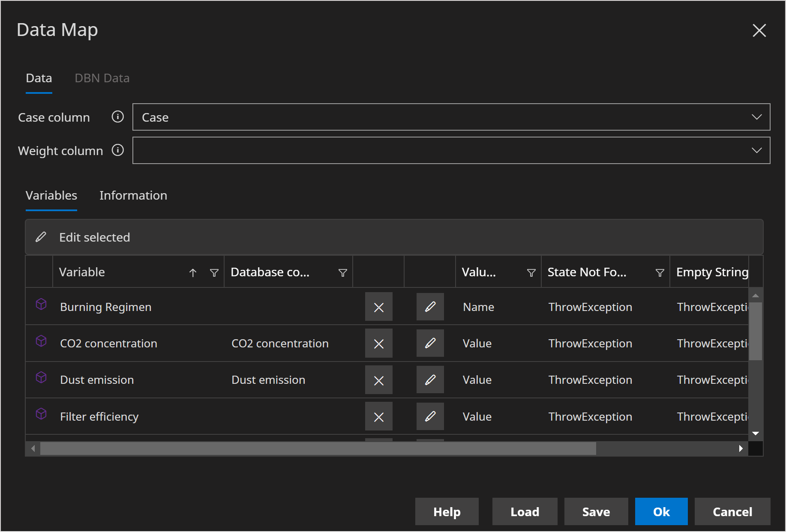Expand the Weight column dropdown
This screenshot has height=532, width=786.
[x=756, y=150]
